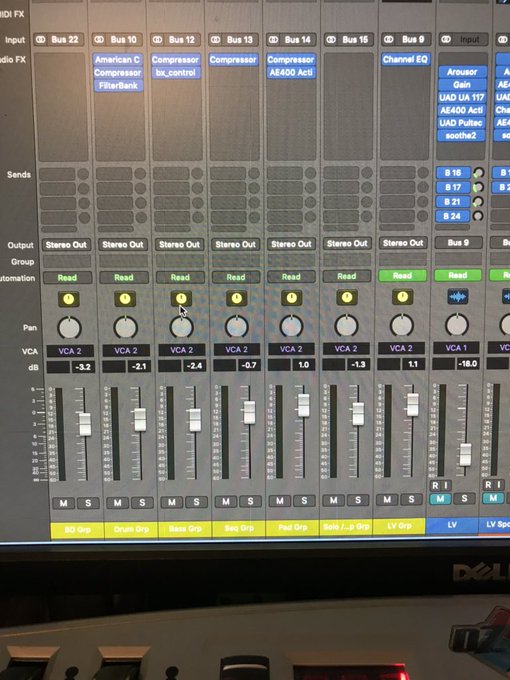Click the yellow channel icon on Seq Grp strip
The height and width of the screenshot is (680, 510).
[x=236, y=298]
